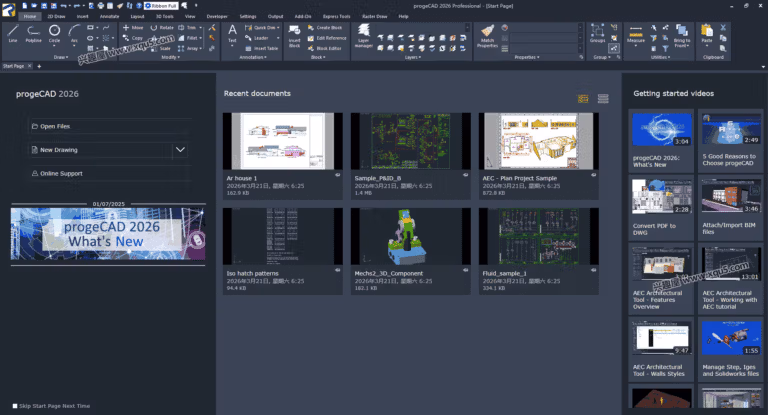
Task: Open the Mechs2_3D_Component thumbnail
Action: (410, 237)
